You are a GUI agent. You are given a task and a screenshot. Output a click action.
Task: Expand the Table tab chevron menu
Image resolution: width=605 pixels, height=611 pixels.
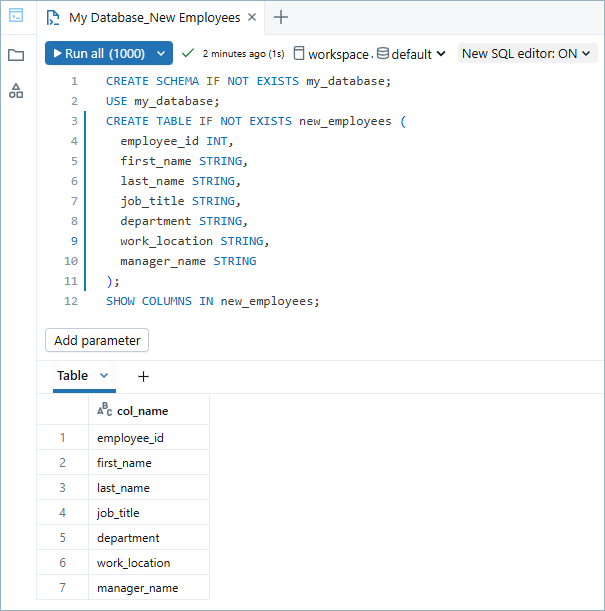click(x=104, y=376)
